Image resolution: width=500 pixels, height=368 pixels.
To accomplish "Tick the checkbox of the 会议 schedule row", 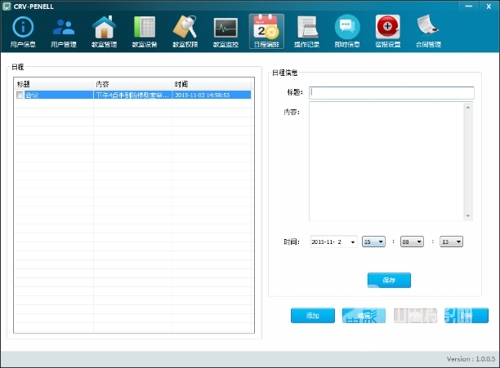I will point(20,95).
